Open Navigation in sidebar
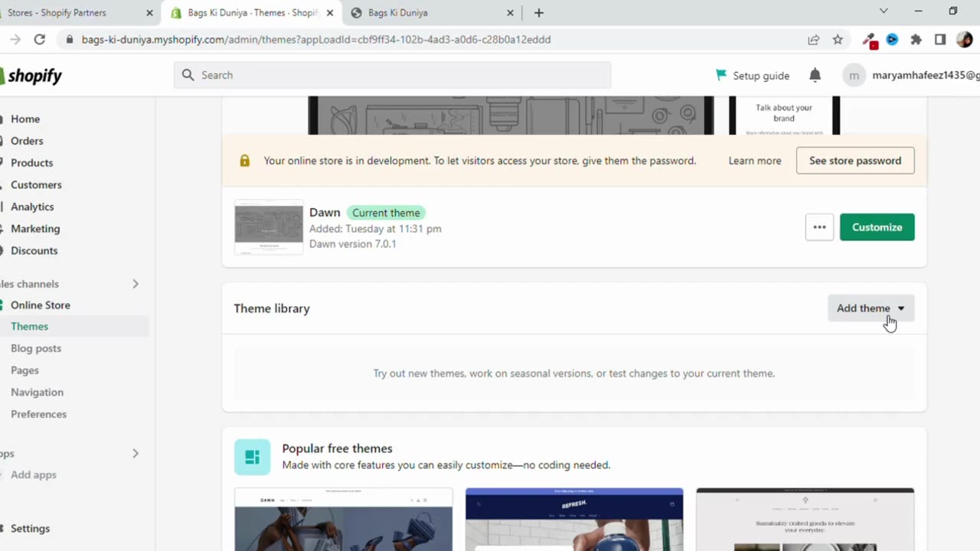Viewport: 980px width, 551px height. [x=37, y=393]
